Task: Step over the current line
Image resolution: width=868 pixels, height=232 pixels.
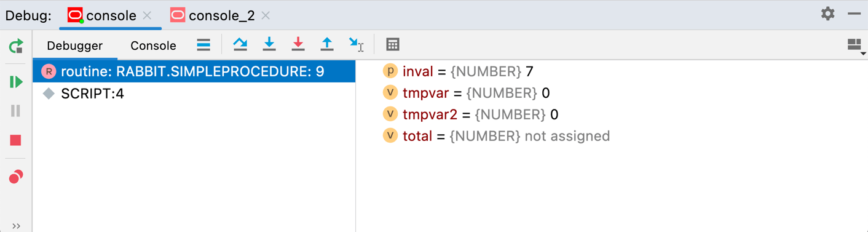Action: [x=240, y=44]
